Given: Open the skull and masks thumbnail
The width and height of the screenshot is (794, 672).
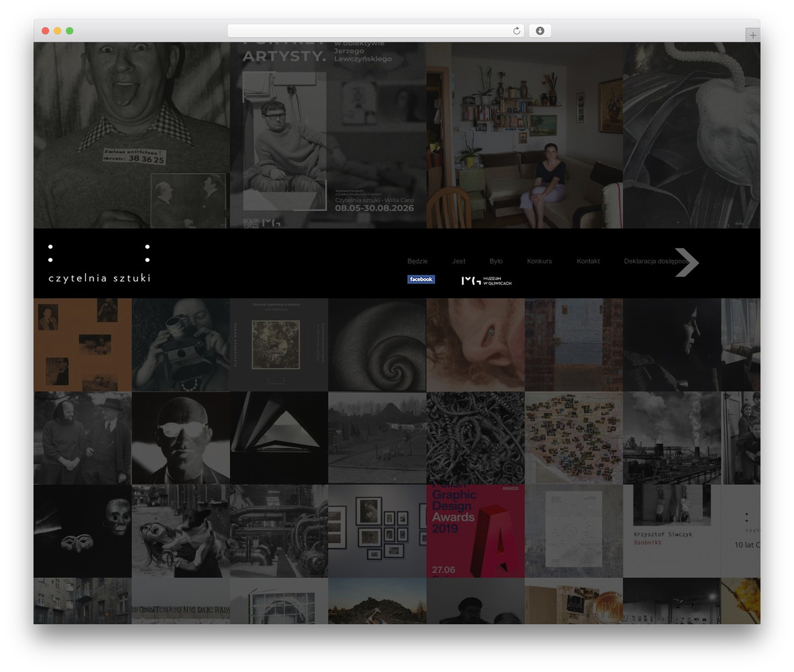Looking at the screenshot, I should click(x=83, y=531).
